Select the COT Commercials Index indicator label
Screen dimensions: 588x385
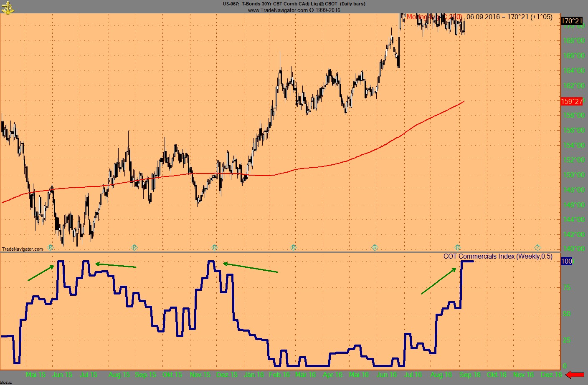[x=497, y=257]
